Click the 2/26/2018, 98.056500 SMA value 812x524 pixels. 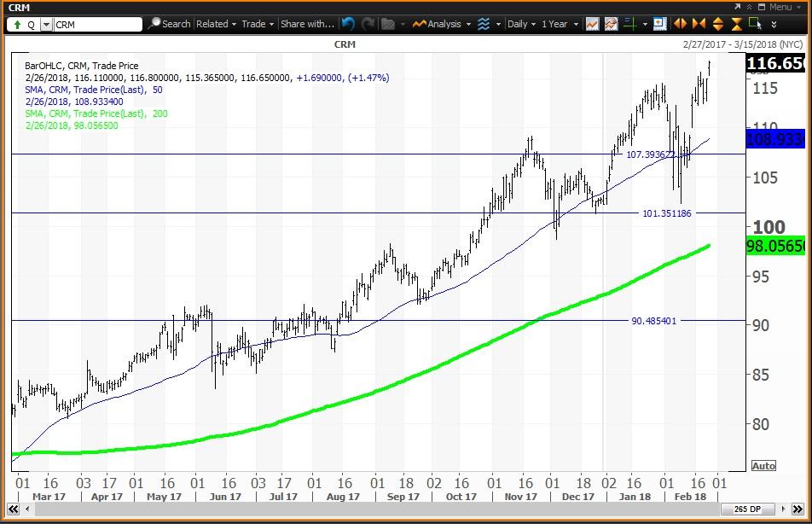click(72, 125)
